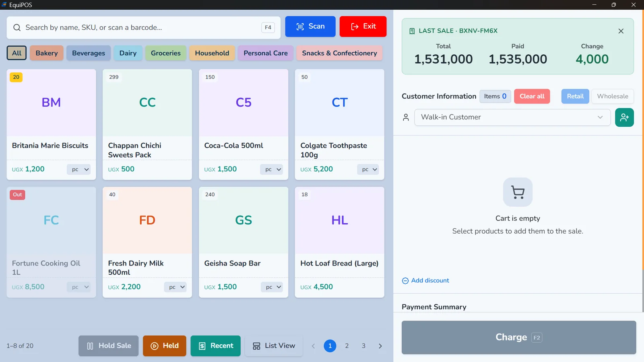Click the Fortune Cooking Oil Out badge
Screen dimensions: 644x362
pyautogui.click(x=17, y=195)
